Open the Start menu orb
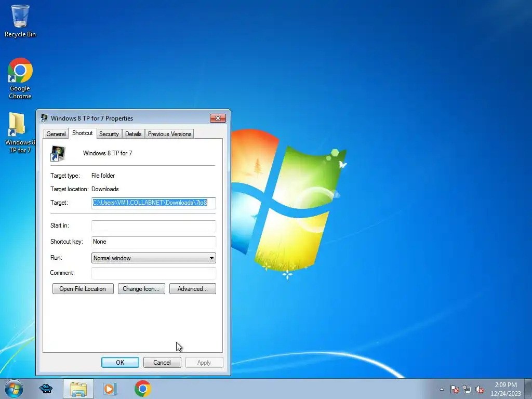The image size is (532, 399). click(x=14, y=389)
